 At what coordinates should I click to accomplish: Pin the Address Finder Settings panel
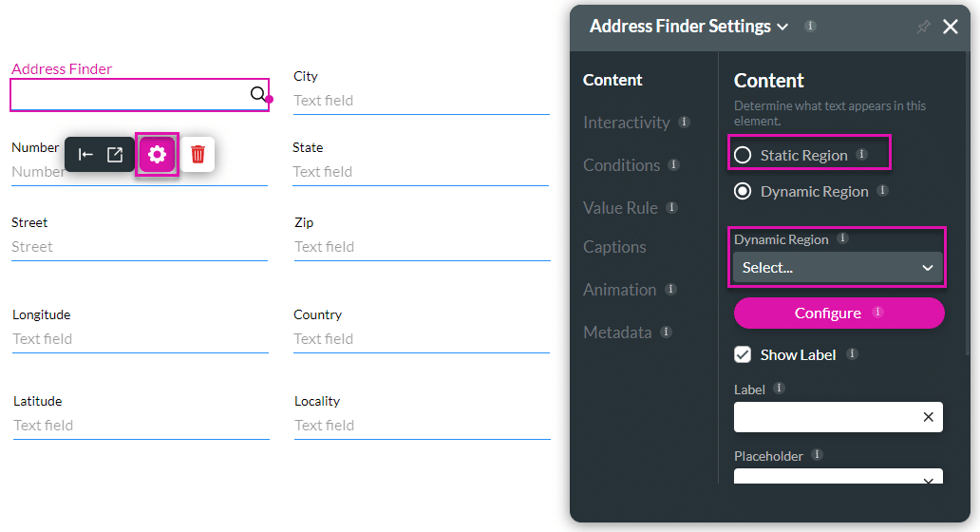(x=923, y=27)
